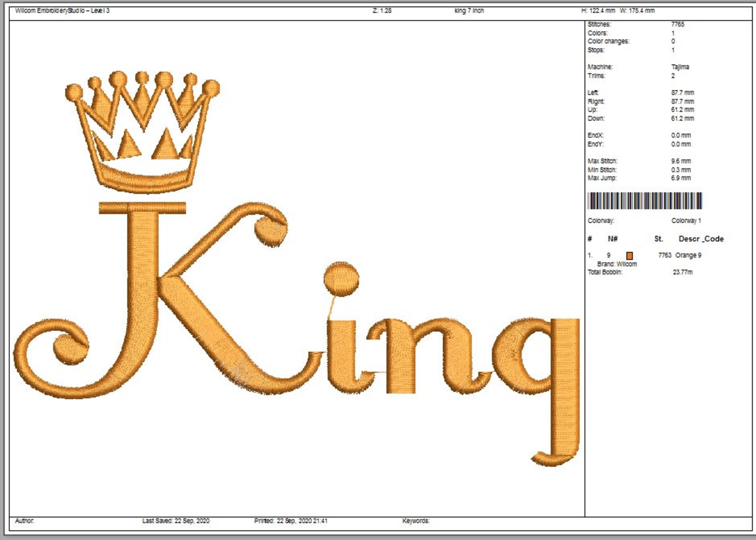756x540 pixels.
Task: Click the Min Stitch: label
Action: coord(602,170)
